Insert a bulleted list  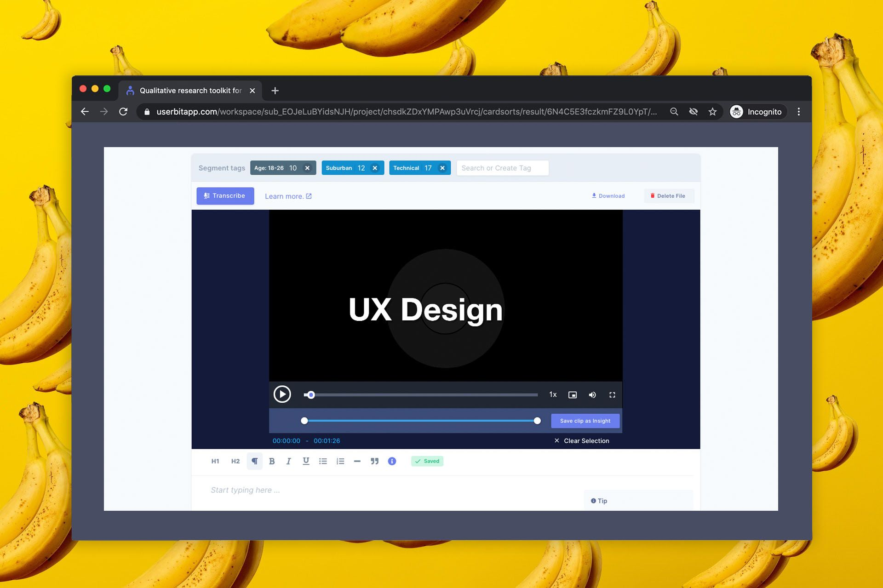pyautogui.click(x=323, y=461)
